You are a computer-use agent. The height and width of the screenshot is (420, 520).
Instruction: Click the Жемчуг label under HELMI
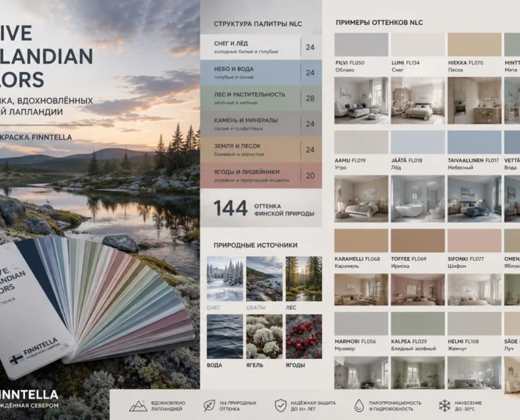457,349
